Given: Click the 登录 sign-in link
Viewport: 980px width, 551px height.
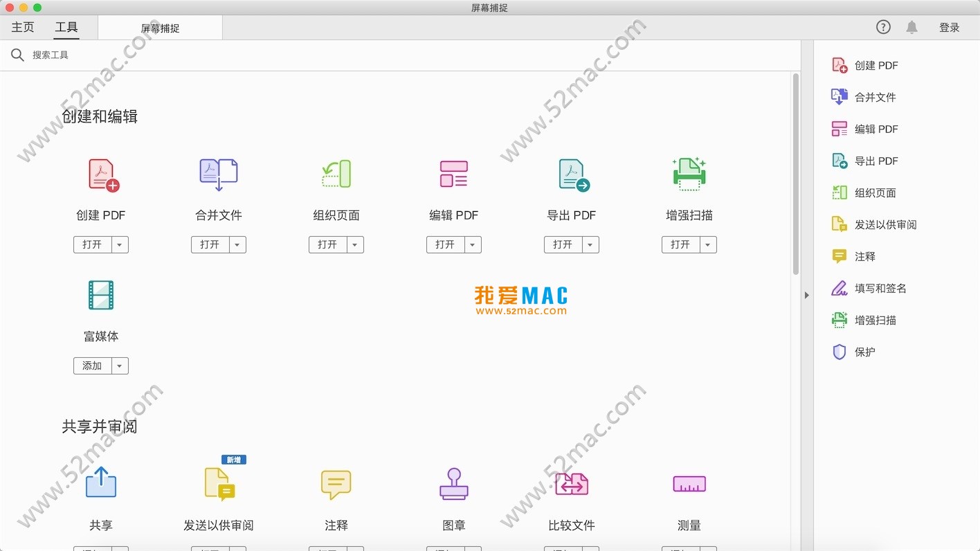Looking at the screenshot, I should (x=950, y=28).
